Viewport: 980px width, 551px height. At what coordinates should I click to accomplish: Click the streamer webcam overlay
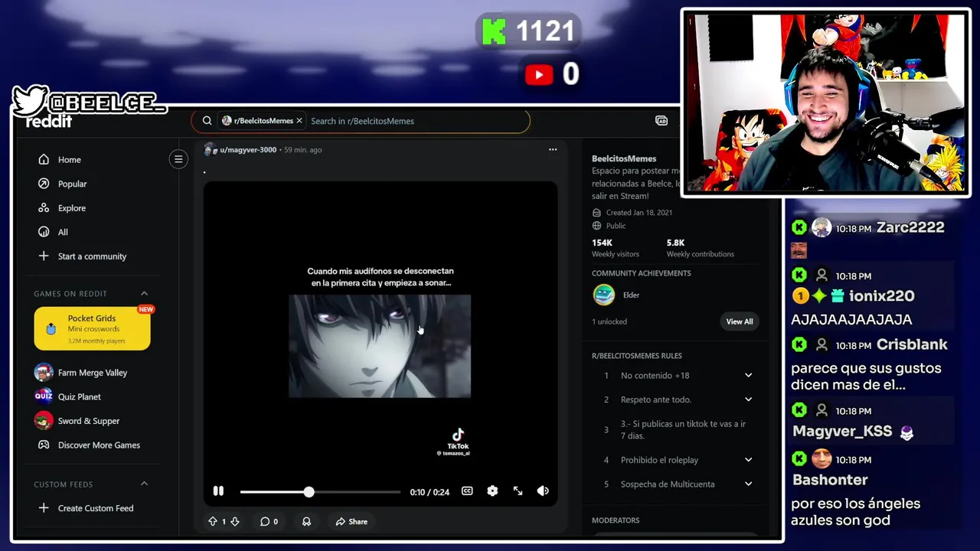click(825, 103)
